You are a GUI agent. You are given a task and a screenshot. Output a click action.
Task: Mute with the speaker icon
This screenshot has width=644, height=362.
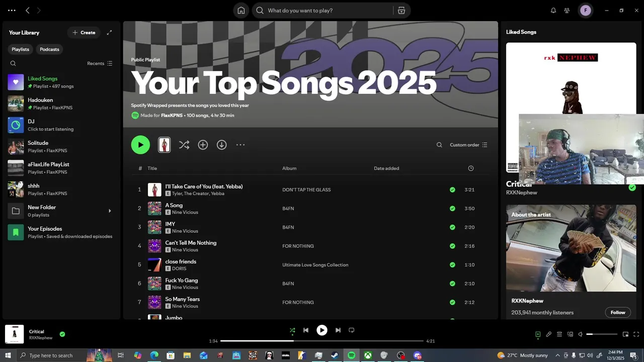pos(580,334)
